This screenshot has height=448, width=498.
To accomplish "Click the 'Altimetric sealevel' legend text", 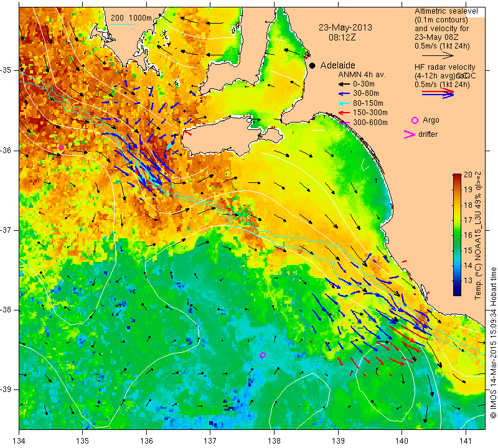I will tap(446, 11).
